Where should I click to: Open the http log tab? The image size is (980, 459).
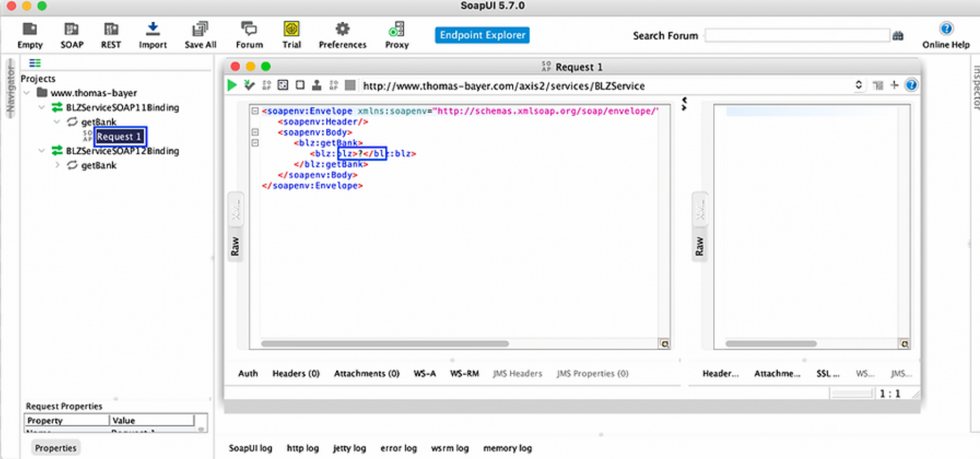(302, 448)
